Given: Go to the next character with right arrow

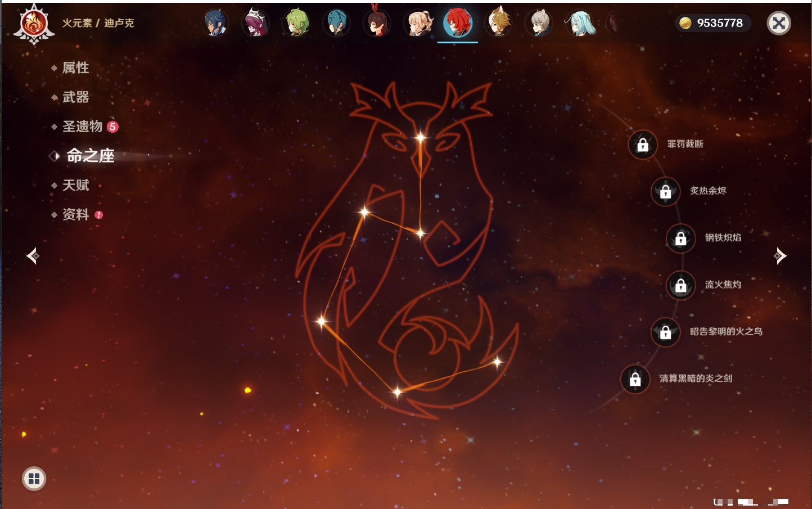Looking at the screenshot, I should click(779, 256).
